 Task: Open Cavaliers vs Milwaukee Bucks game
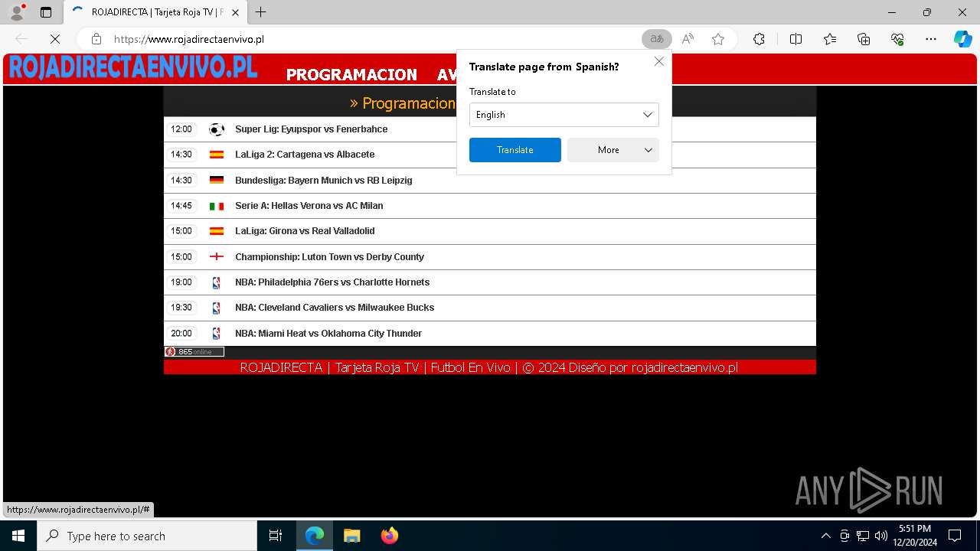(335, 308)
